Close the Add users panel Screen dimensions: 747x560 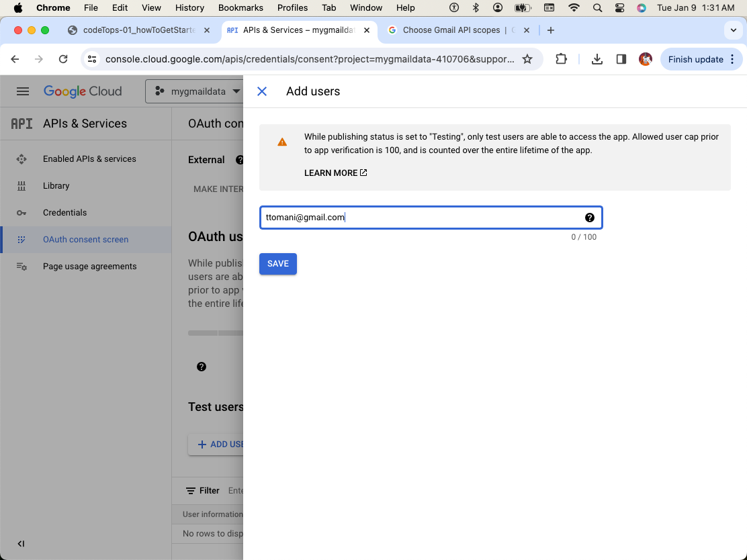(x=261, y=91)
